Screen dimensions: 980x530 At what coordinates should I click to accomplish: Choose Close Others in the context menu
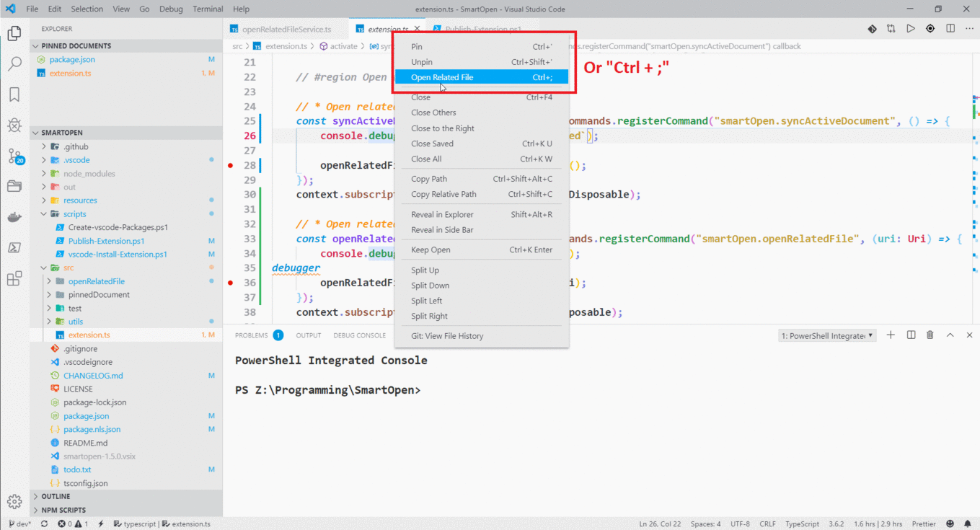click(482, 112)
